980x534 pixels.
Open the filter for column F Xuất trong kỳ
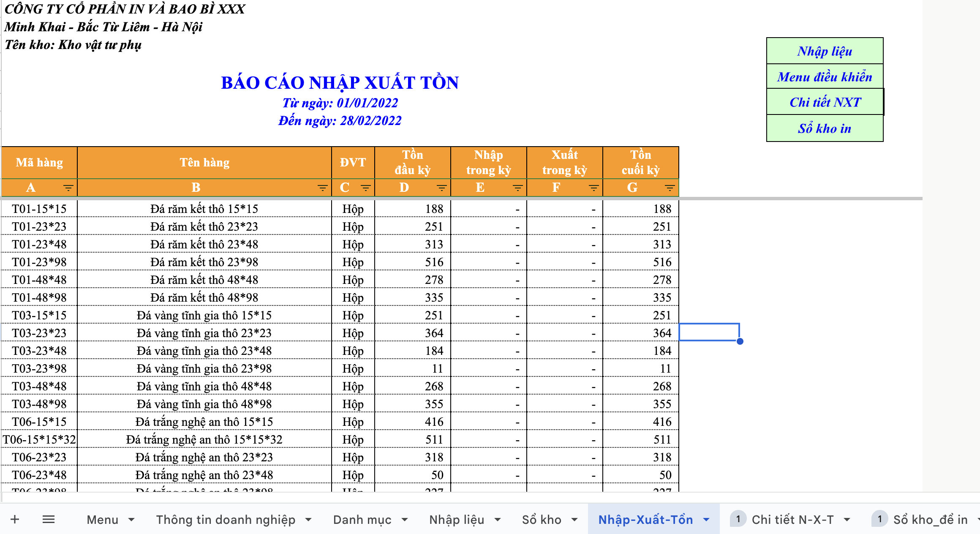pyautogui.click(x=594, y=188)
